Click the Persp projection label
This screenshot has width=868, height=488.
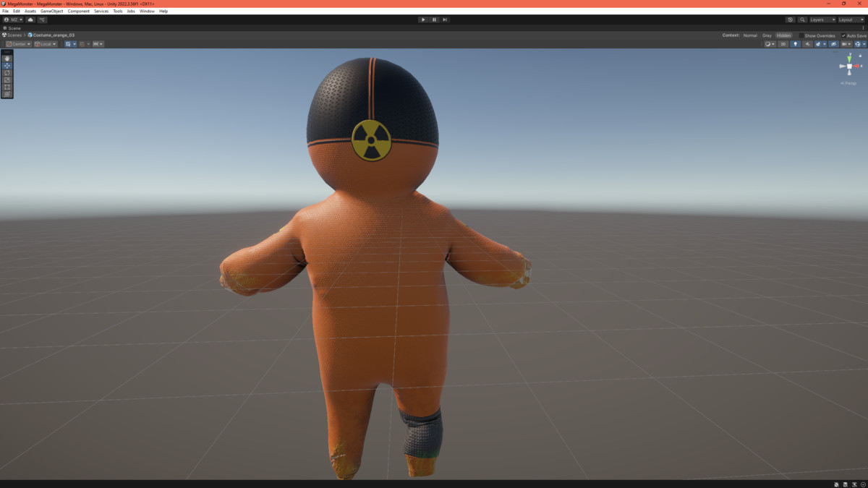click(x=850, y=83)
